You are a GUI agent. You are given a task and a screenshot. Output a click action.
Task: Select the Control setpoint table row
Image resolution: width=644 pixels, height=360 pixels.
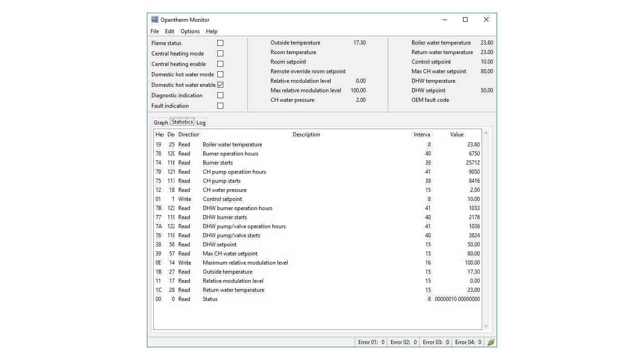click(317, 199)
